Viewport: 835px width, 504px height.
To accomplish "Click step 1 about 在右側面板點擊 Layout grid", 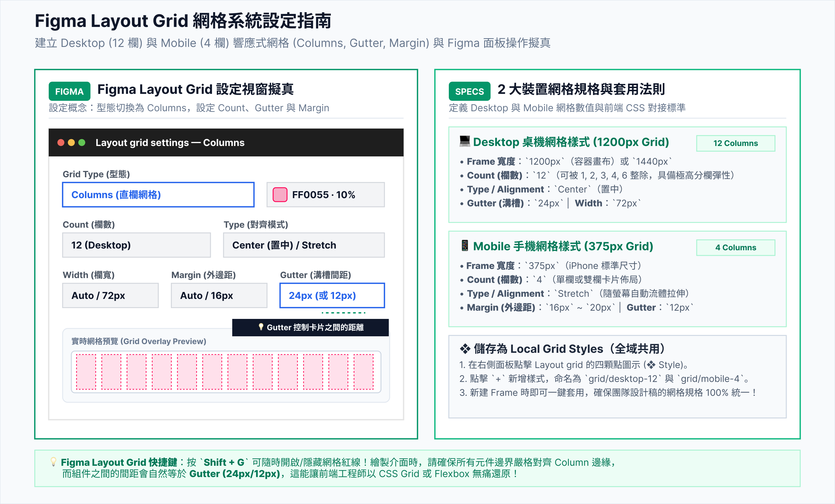I will (x=575, y=365).
